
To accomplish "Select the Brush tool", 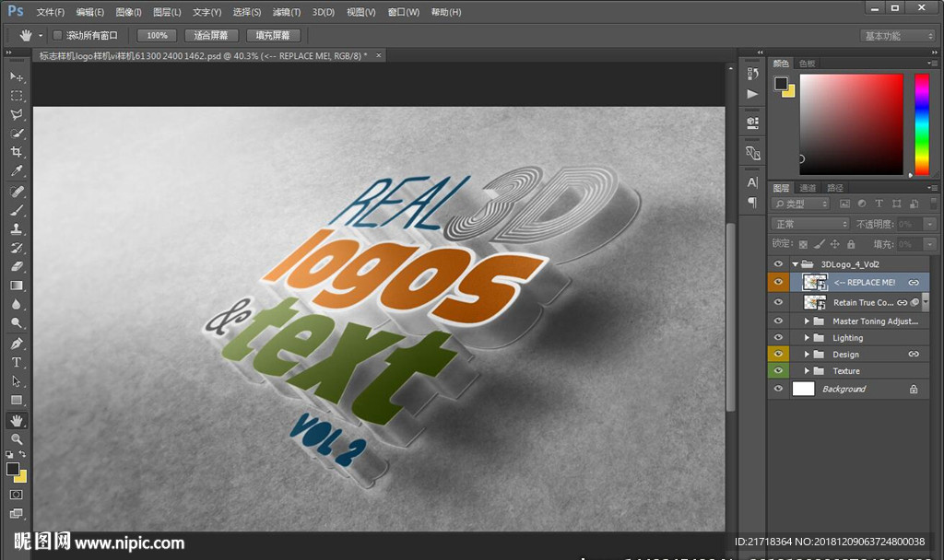I will 17,210.
